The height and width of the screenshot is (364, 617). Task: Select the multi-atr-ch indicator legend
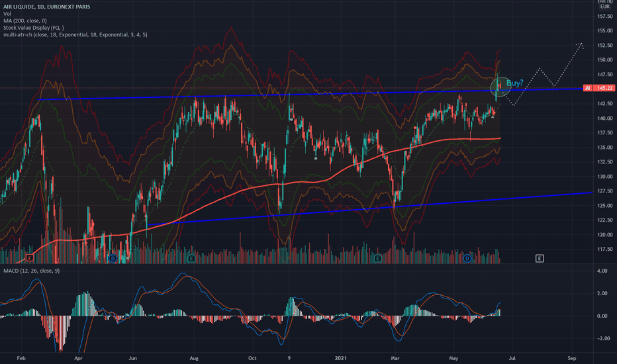[x=75, y=34]
